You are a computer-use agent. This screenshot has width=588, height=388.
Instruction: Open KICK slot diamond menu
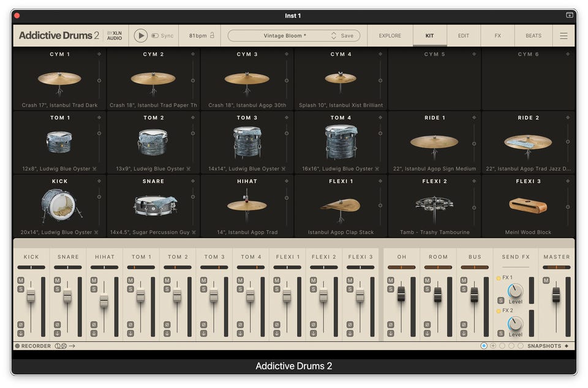[x=99, y=181]
